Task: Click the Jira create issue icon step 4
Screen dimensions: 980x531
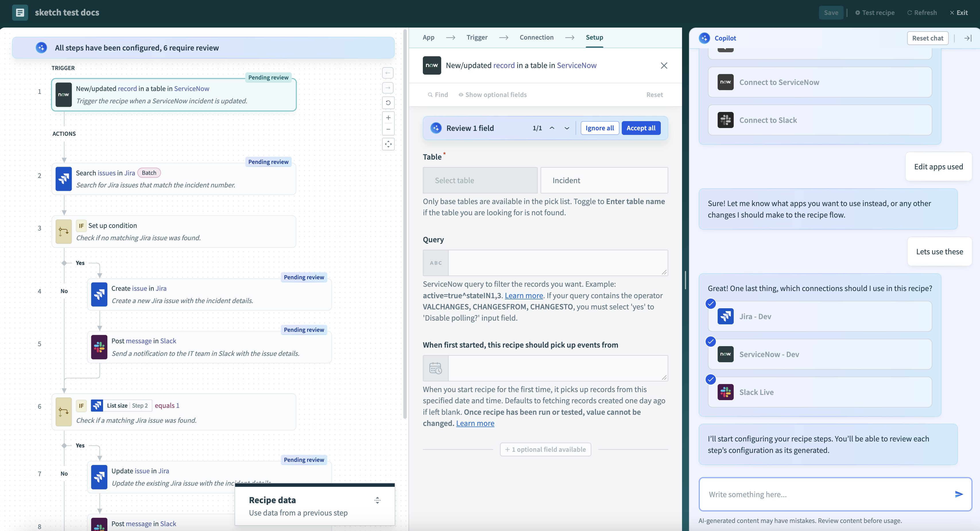Action: [99, 294]
